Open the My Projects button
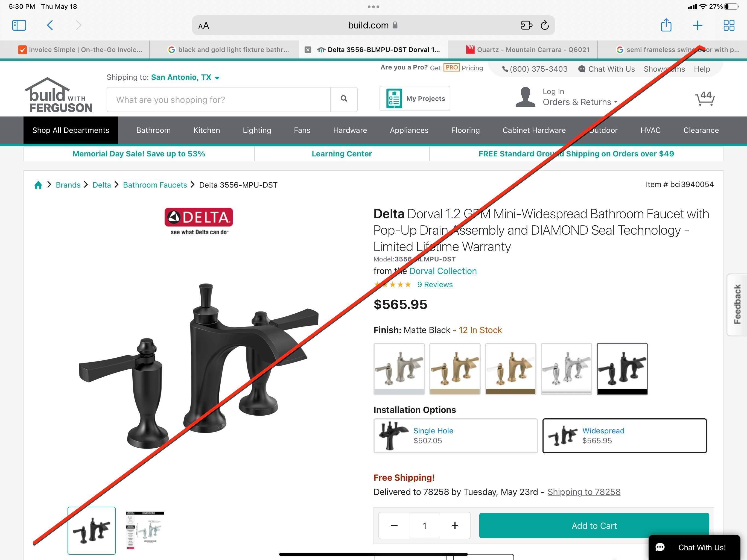This screenshot has width=747, height=560. click(x=415, y=98)
